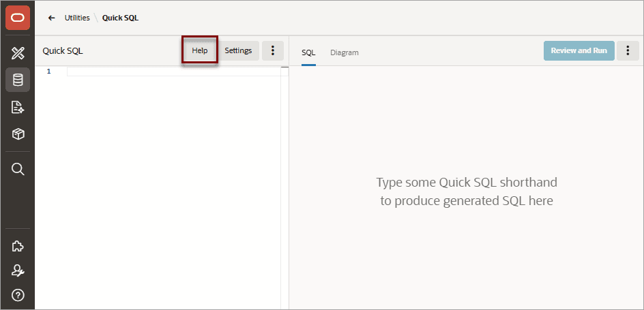Open the puzzle-piece extensions icon
This screenshot has width=644, height=310.
18,246
